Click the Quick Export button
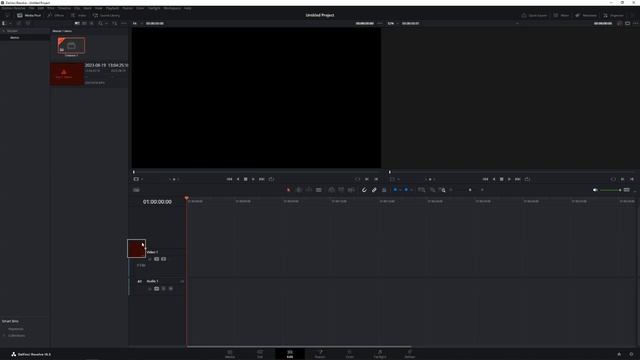Image resolution: width=640 pixels, height=360 pixels. (x=534, y=15)
